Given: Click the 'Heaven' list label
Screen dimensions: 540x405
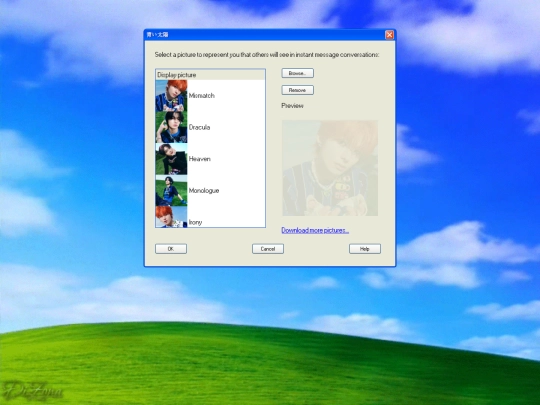Looking at the screenshot, I should (x=200, y=159).
